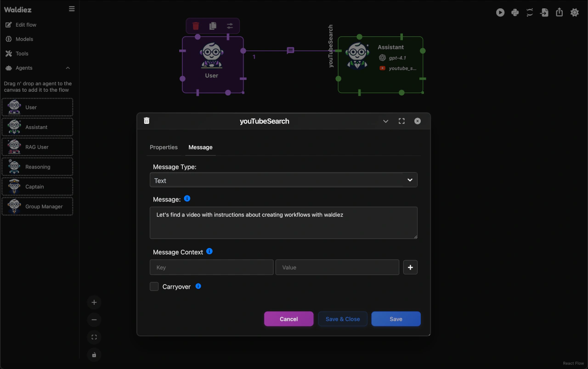Toggle theme with the sun icon

[574, 13]
